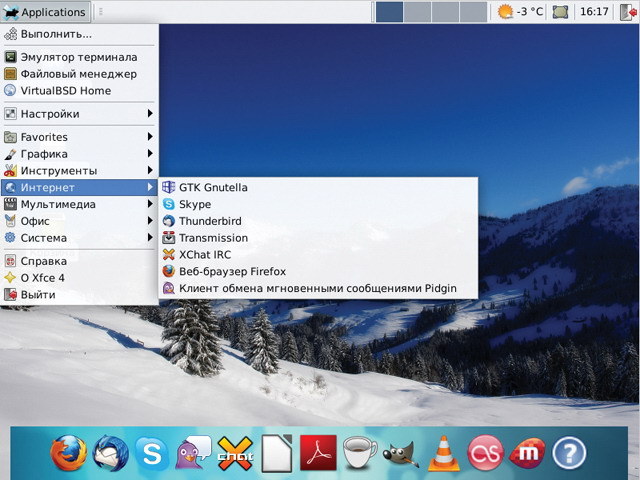Open Эмулятор терминала menu entry
Viewport: 640px width, 480px height.
(79, 57)
